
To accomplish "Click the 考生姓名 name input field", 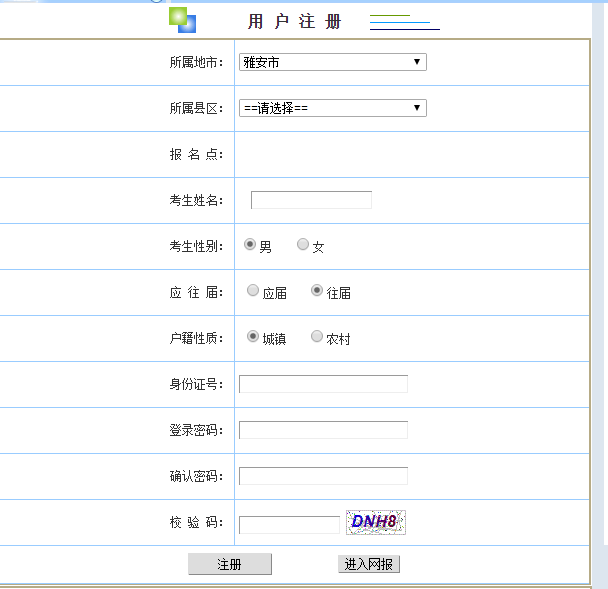I will (x=311, y=200).
